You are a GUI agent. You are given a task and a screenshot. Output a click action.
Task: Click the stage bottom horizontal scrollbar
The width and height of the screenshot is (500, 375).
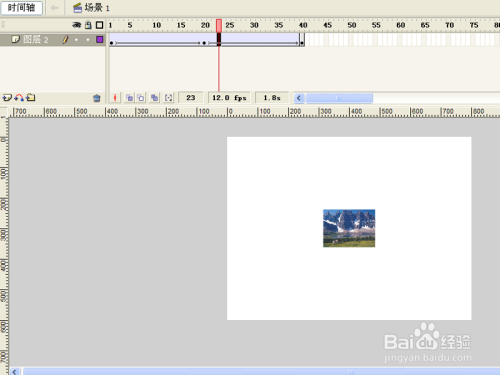(x=260, y=372)
